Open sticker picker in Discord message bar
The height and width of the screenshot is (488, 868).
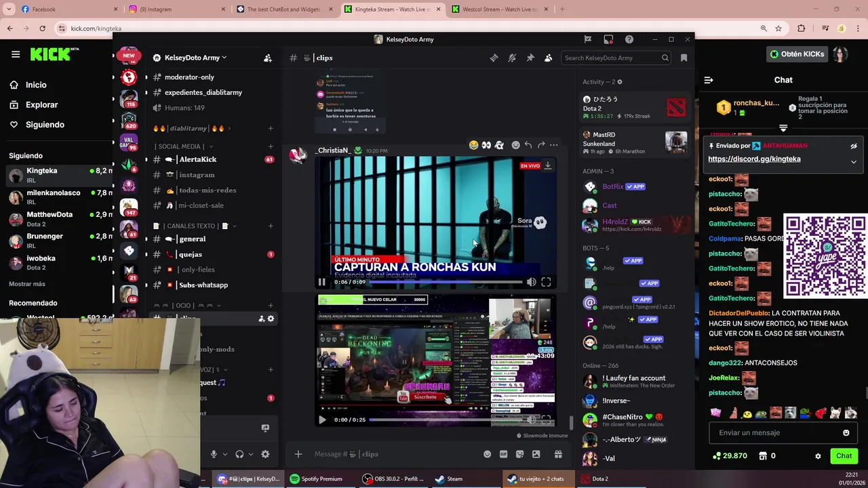520,454
